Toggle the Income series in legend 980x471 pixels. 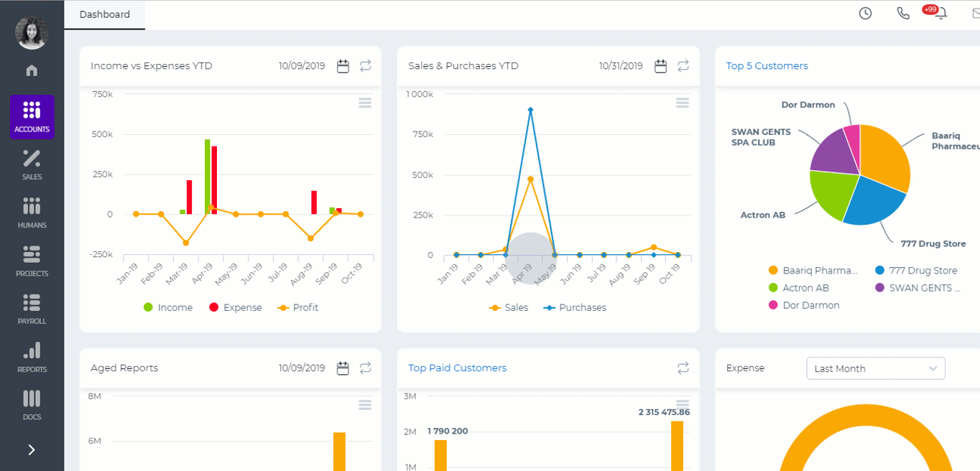point(168,307)
